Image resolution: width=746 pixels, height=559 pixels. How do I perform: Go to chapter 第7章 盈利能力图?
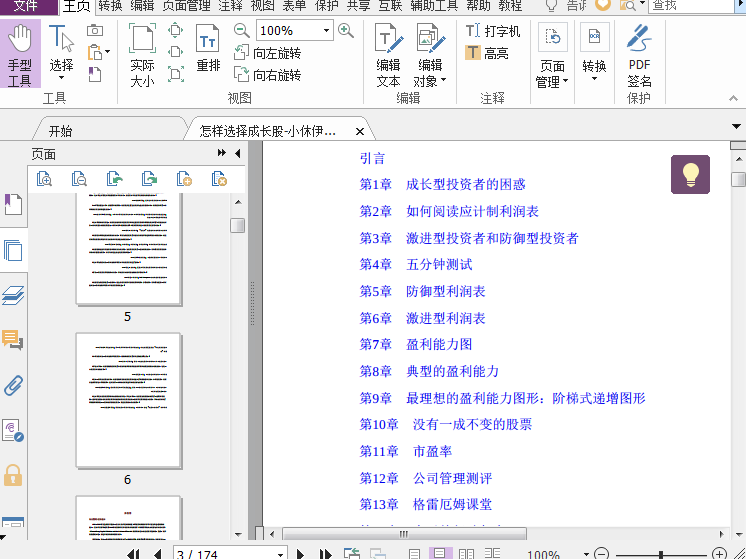pyautogui.click(x=416, y=344)
